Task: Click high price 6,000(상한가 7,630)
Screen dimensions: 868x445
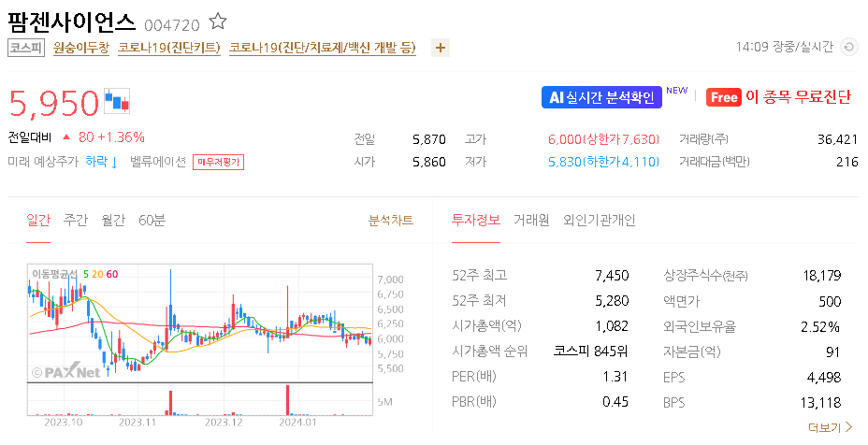Action: tap(603, 139)
